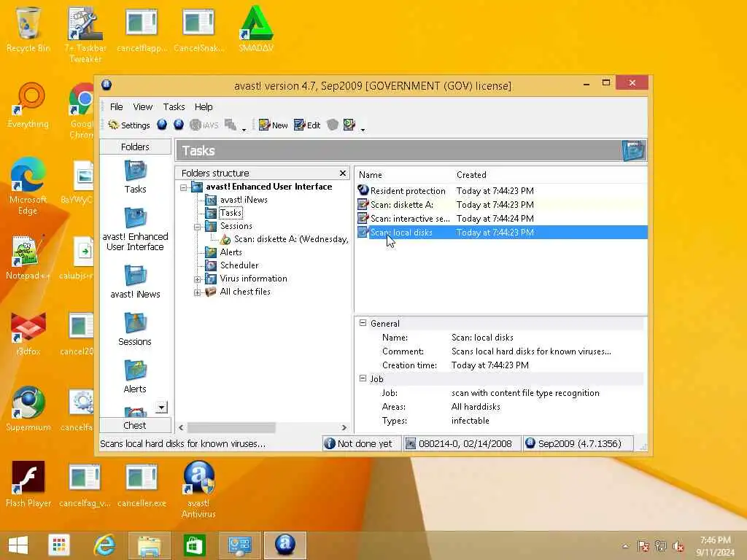Select avast! iNews tree node
This screenshot has width=747, height=560.
pyautogui.click(x=244, y=200)
